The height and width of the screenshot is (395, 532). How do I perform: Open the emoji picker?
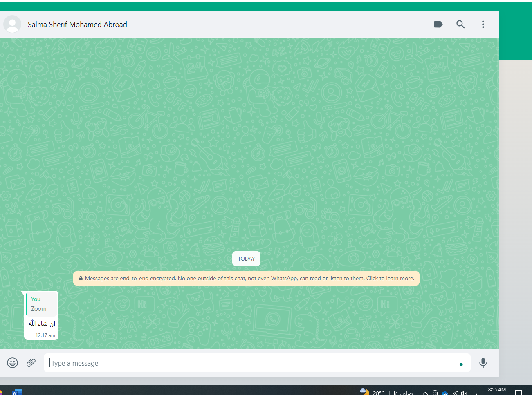(x=13, y=363)
